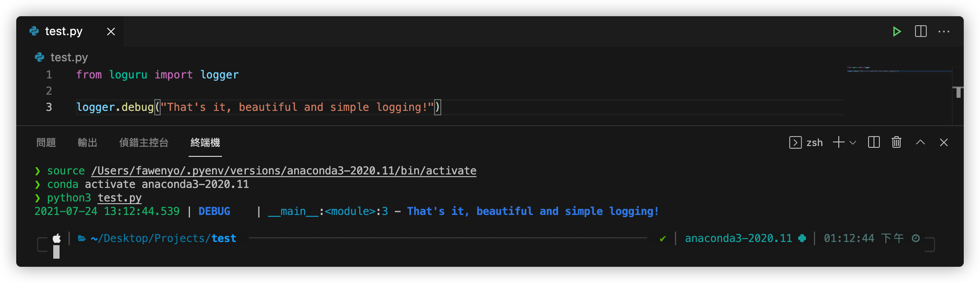Click the zsh terminal shell icon
Viewport: 980px width, 283px height.
795,142
